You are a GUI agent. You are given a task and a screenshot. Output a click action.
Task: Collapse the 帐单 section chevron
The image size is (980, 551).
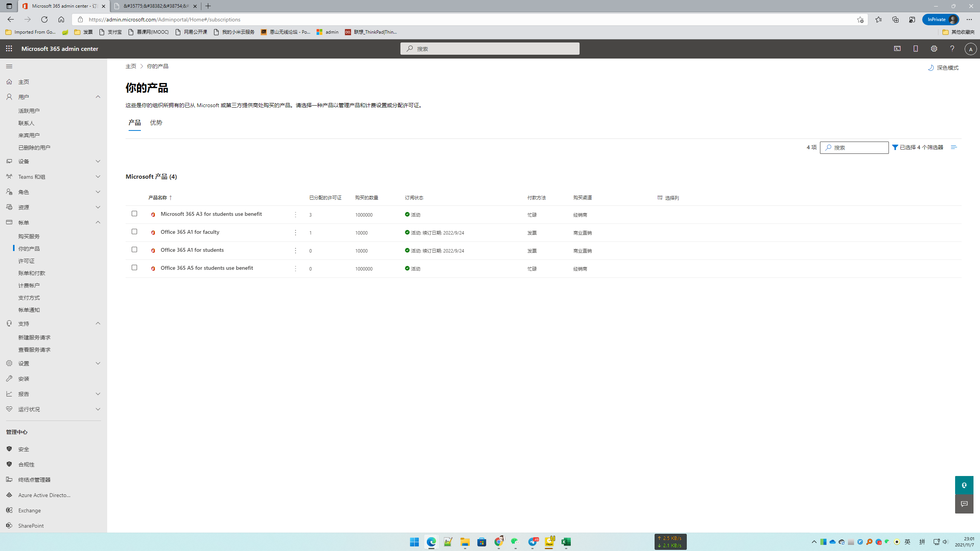pos(98,222)
